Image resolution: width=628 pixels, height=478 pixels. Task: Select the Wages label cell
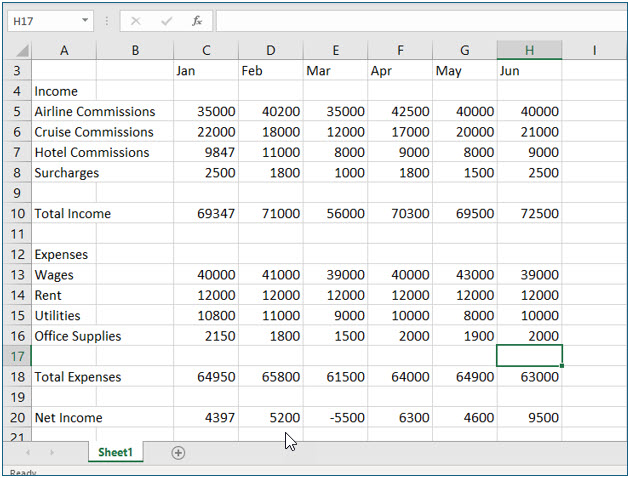(x=64, y=274)
